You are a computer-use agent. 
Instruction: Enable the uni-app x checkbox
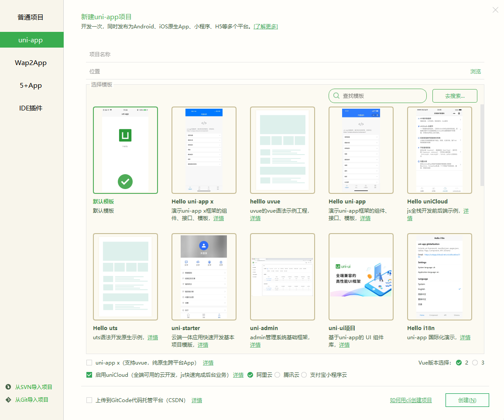click(89, 362)
